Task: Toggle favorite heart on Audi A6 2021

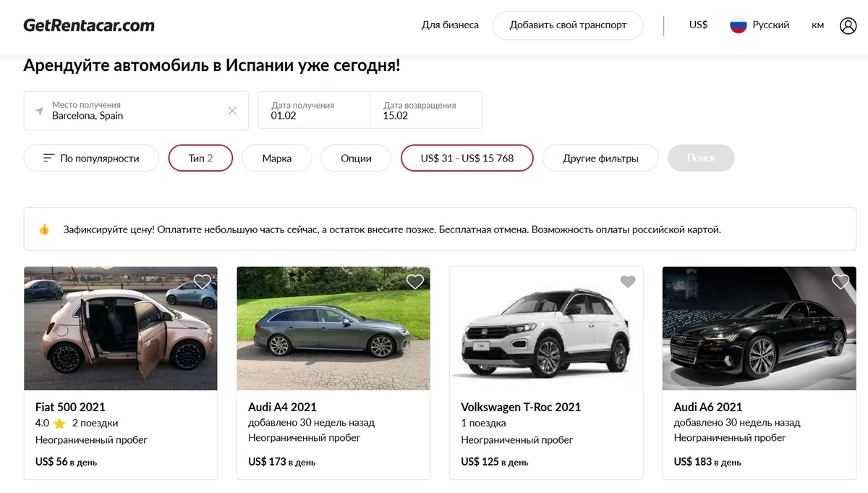Action: point(841,282)
